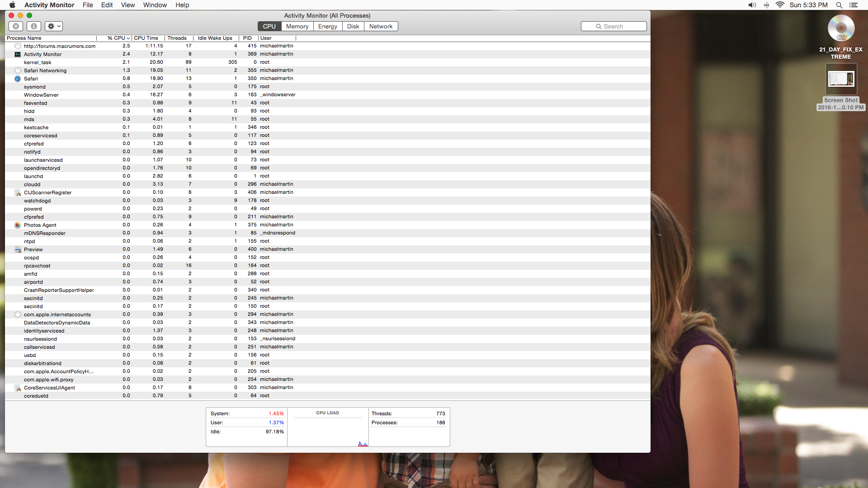The width and height of the screenshot is (868, 488).
Task: Select the watchdogd process row
Action: [x=328, y=201]
